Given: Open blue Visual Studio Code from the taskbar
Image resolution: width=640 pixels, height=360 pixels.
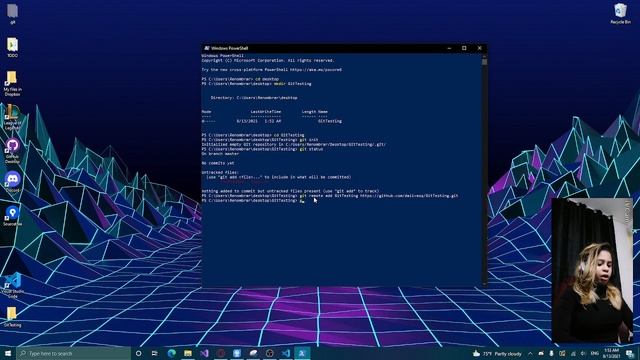Looking at the screenshot, I should (286, 353).
